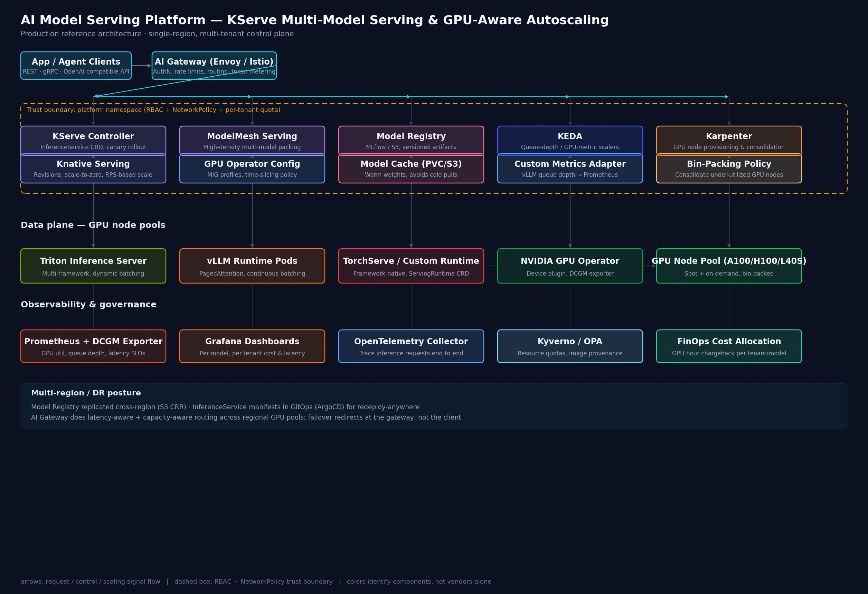Click 'MIG profiles, time-slicing policy' text
This screenshot has height=594, width=868.
(252, 175)
